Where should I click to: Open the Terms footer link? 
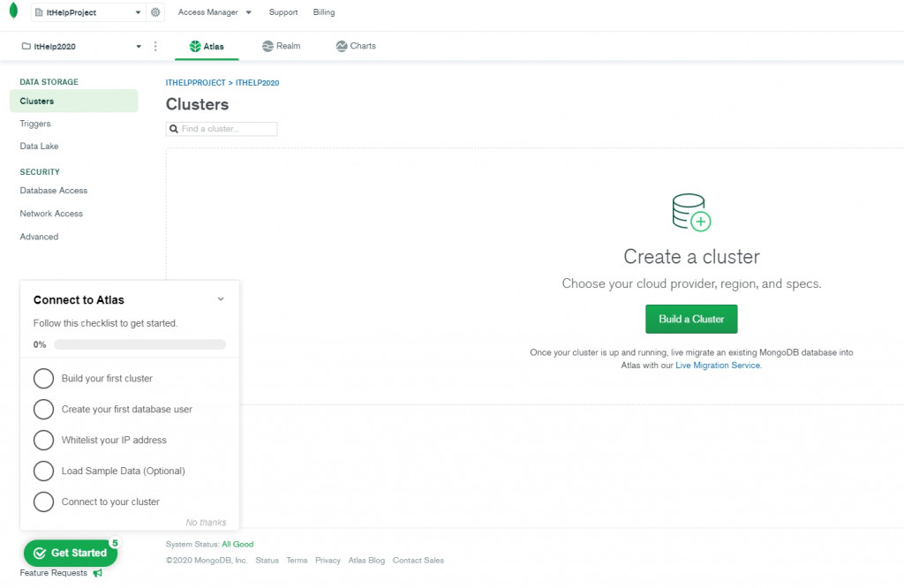[x=297, y=561]
